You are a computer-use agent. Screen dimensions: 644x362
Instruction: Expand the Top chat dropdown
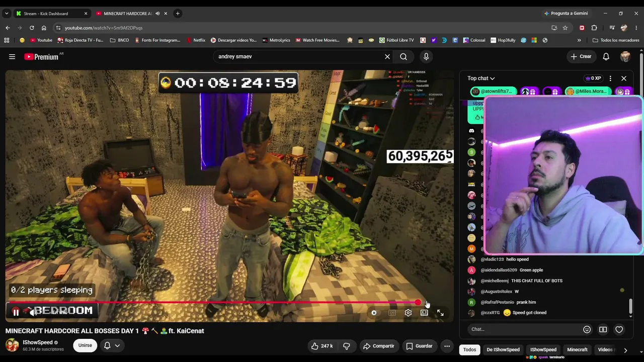pos(481,78)
